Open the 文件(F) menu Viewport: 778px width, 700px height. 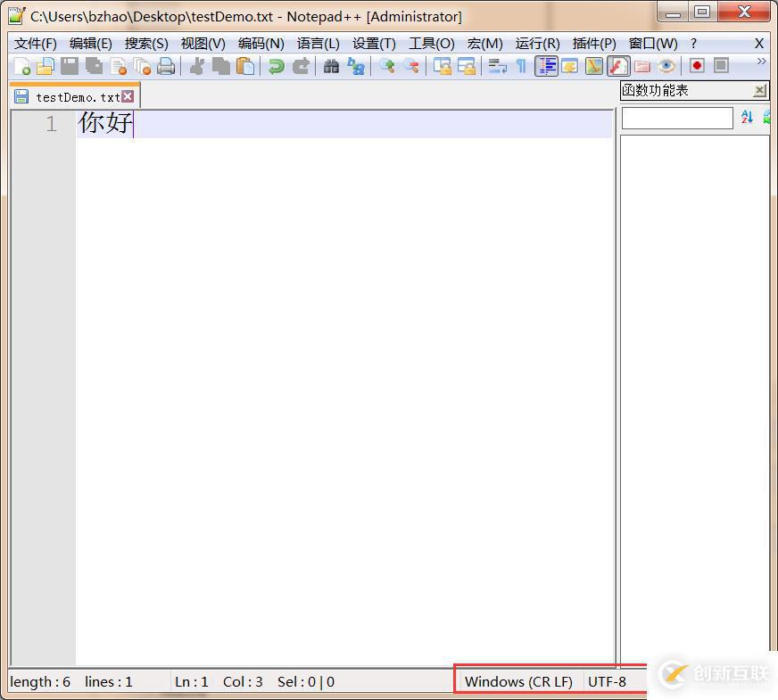coord(35,43)
